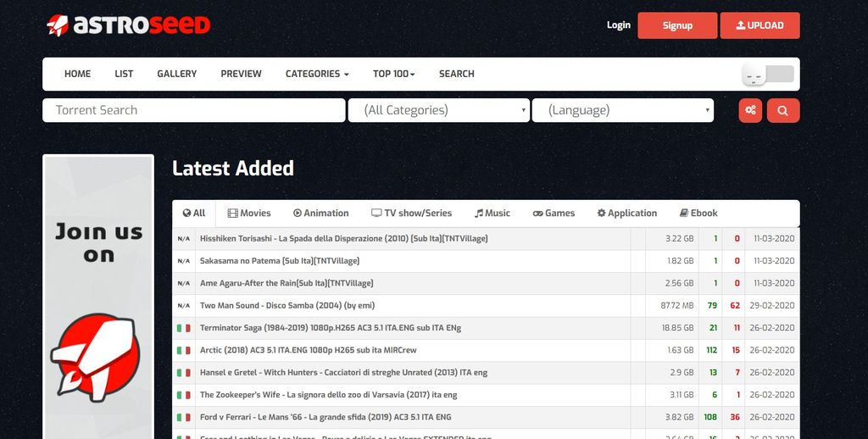
Task: Click size 3.22 GB on Hisshiken row
Action: [680, 239]
